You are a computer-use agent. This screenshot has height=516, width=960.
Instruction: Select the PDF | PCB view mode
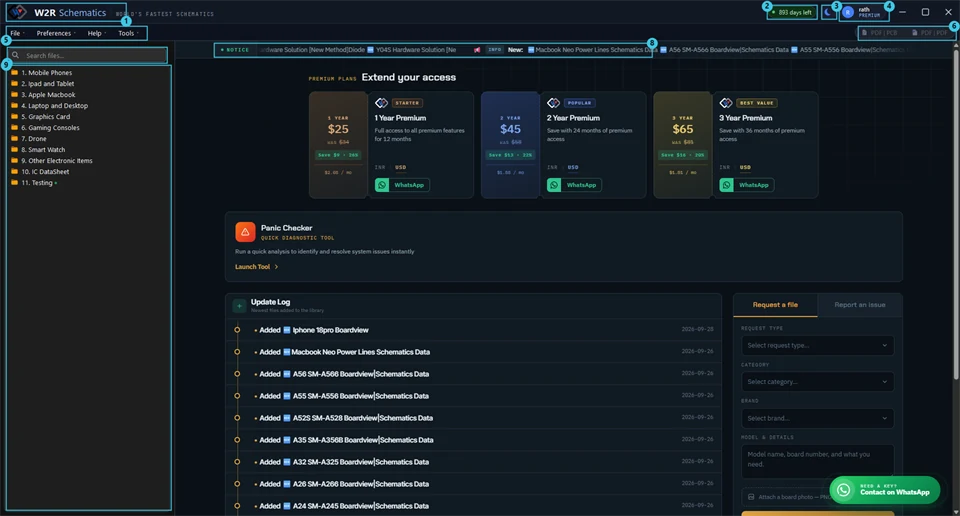tap(880, 32)
